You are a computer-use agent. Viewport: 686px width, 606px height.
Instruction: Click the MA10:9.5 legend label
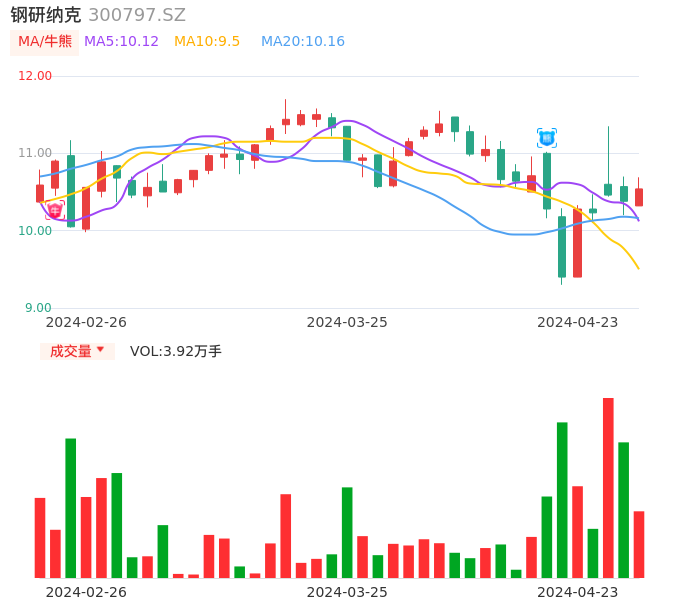point(207,41)
